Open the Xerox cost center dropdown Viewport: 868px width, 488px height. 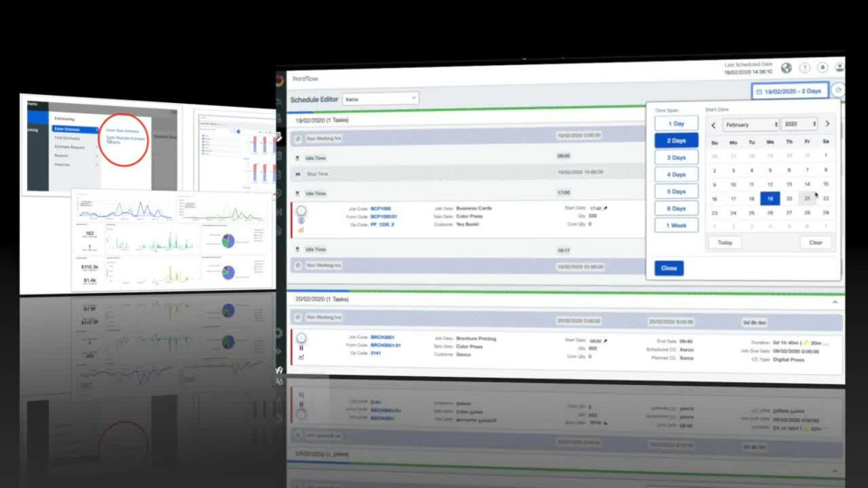coord(380,98)
